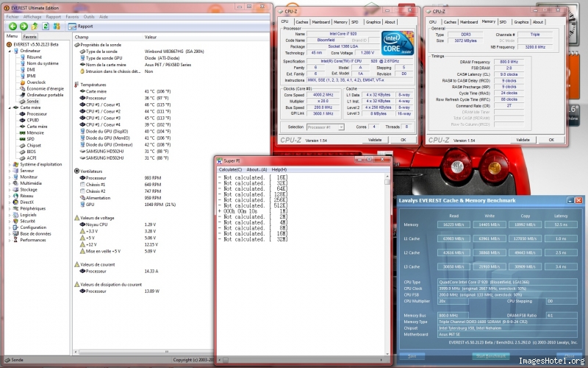Click the green Forward arrow in EVEREST toolbar
The image size is (588, 368).
click(24, 26)
